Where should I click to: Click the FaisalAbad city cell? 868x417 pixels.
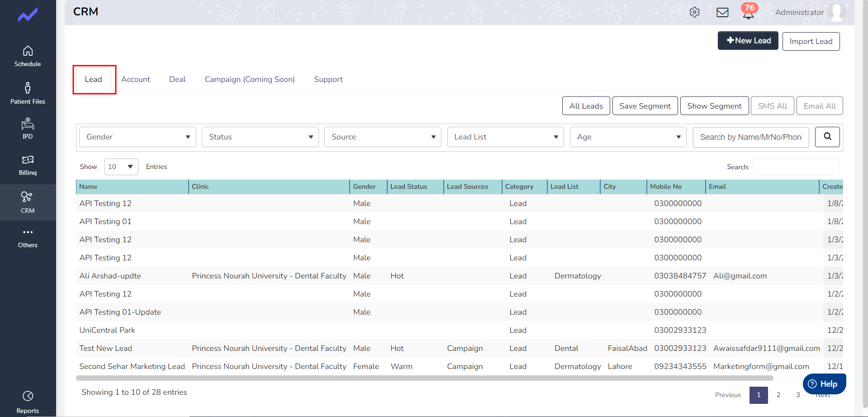[x=627, y=348]
